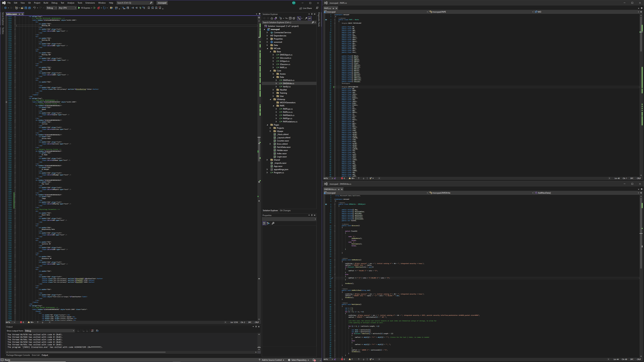This screenshot has width=644, height=362.
Task: Toggle Preview Selected Items button
Action: click(310, 18)
